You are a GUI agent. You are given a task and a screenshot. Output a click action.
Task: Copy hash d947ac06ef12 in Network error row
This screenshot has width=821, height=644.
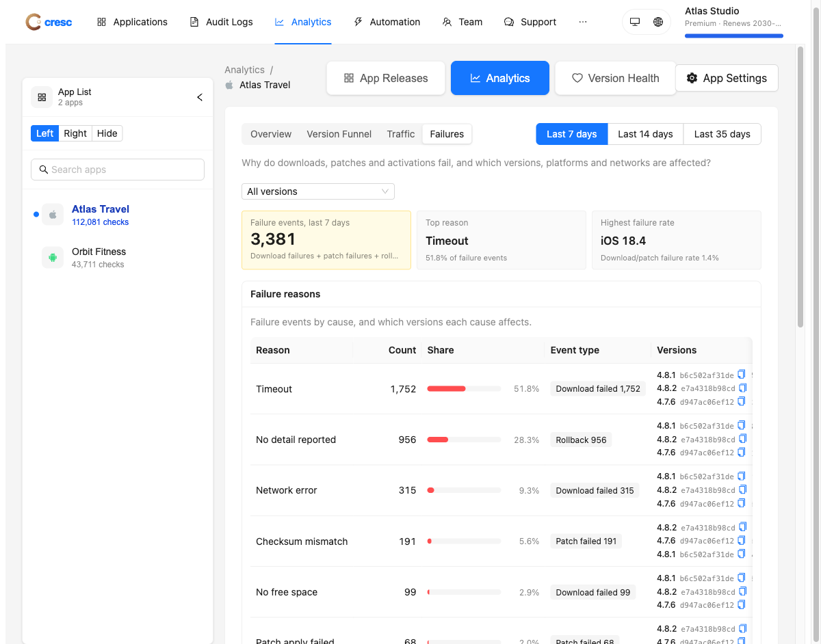click(742, 503)
